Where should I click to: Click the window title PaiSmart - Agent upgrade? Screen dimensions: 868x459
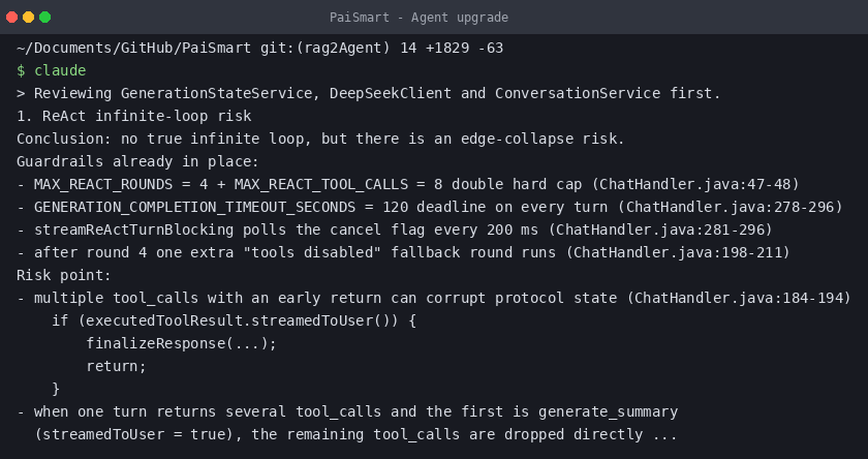tap(419, 18)
